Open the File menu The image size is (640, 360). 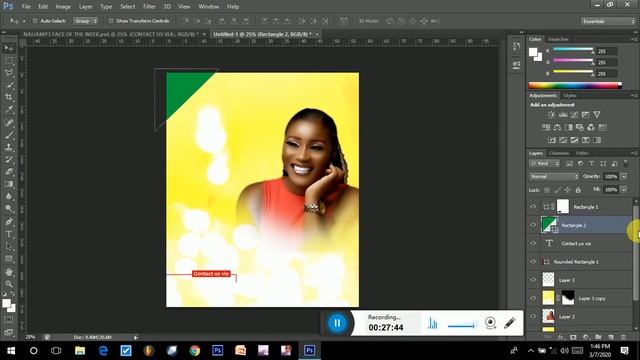[26, 7]
